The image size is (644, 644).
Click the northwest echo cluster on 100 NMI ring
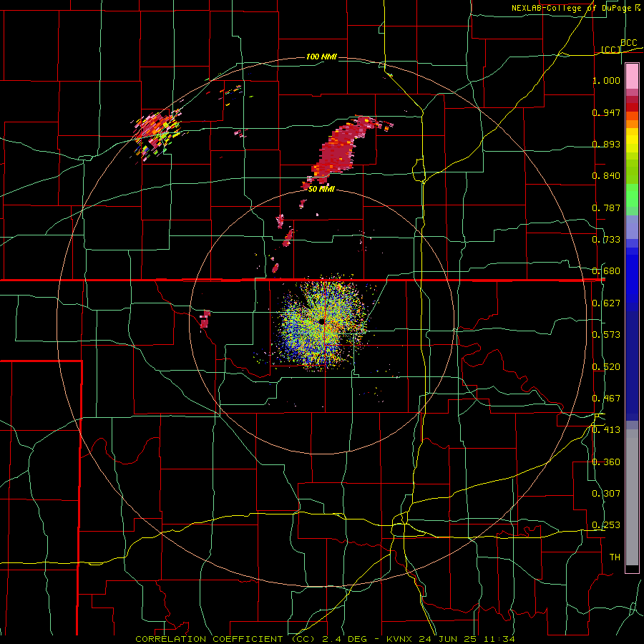[x=157, y=132]
